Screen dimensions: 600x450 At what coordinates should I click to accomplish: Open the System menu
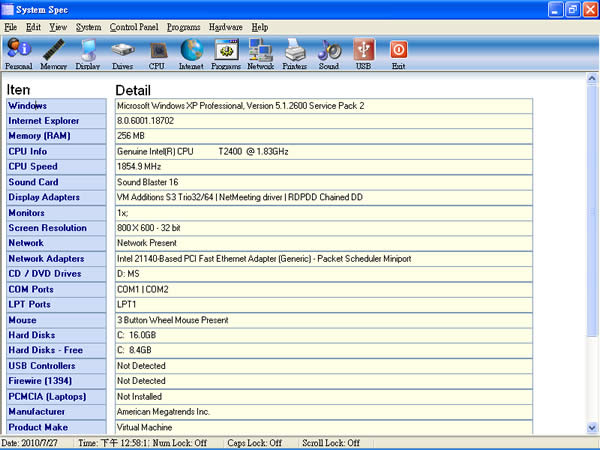pos(88,27)
